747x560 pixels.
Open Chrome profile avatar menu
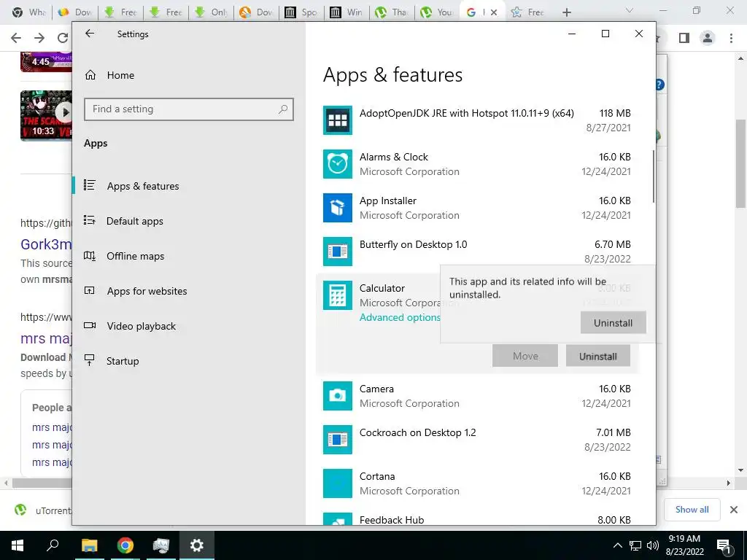point(708,38)
